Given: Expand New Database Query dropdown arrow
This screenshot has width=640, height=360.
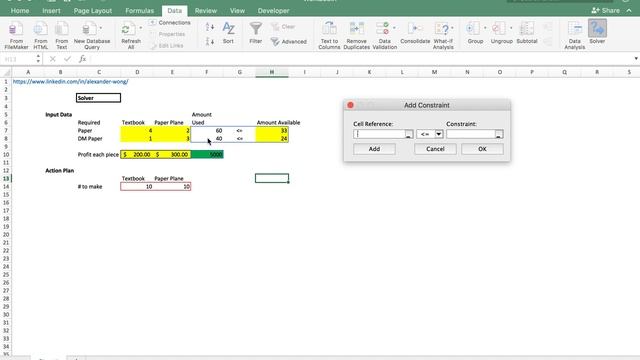Looking at the screenshot, I should pyautogui.click(x=101, y=28).
